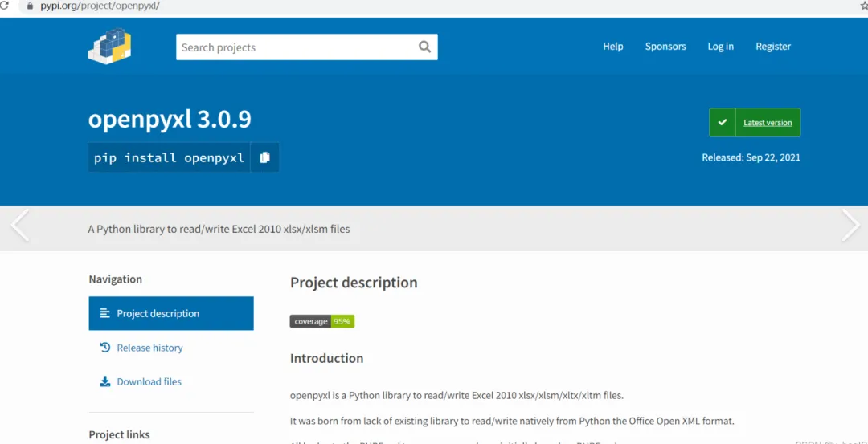Screen dimensions: 868x444
Task: Click the 'It was born from lack' sentence
Action: click(x=512, y=421)
